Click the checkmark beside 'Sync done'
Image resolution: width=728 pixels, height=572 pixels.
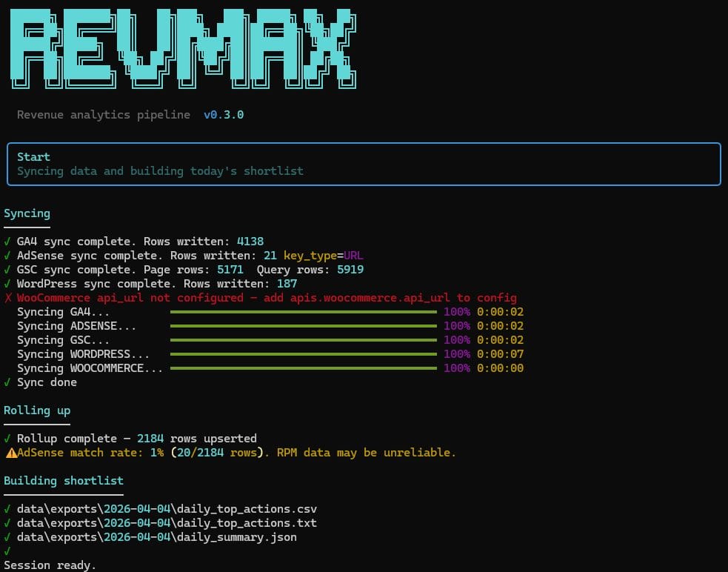[7, 382]
